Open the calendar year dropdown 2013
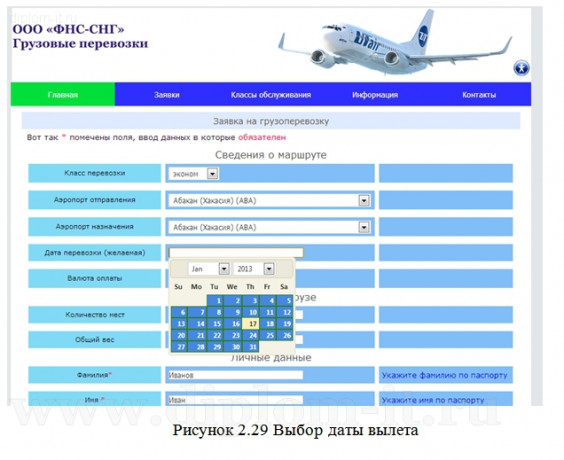Viewport: 564px width, 460px height. click(x=254, y=269)
